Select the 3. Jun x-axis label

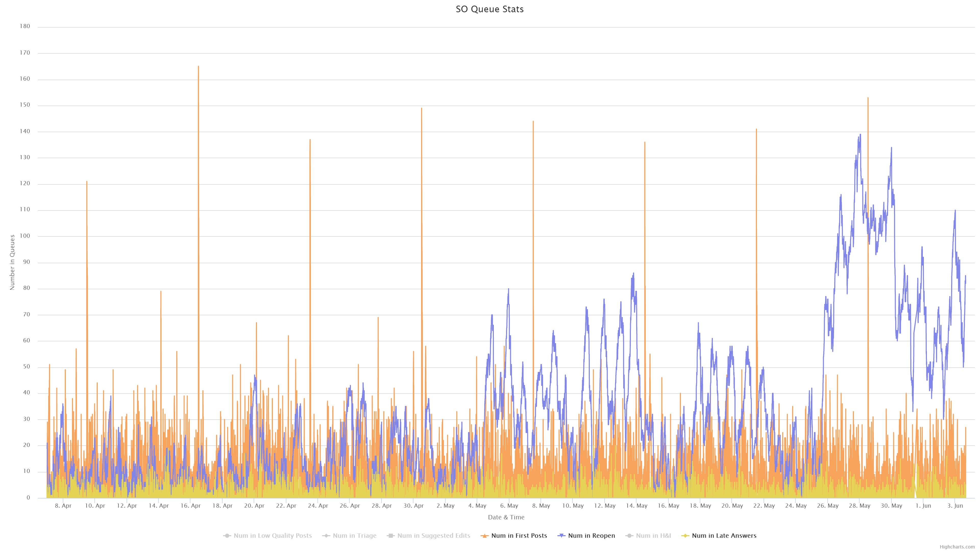pos(955,506)
